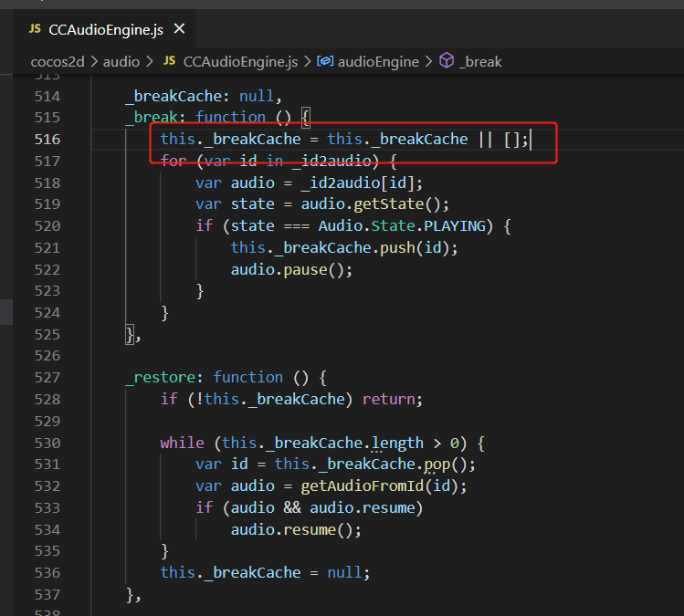Screen dimensions: 684x616
Task: Expand chevron after CCAudioEngine.js breadcrumb
Action: point(308,61)
